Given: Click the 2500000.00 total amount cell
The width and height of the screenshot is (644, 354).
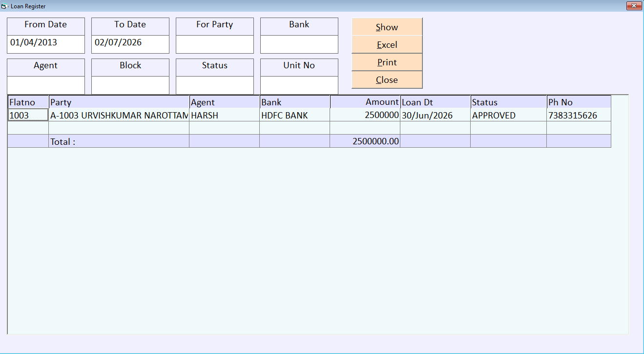Looking at the screenshot, I should tap(365, 141).
